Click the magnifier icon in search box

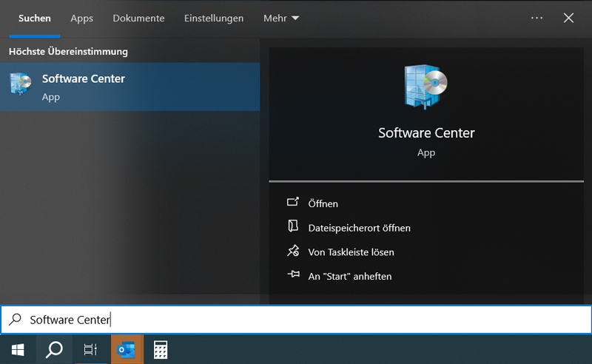click(x=15, y=320)
